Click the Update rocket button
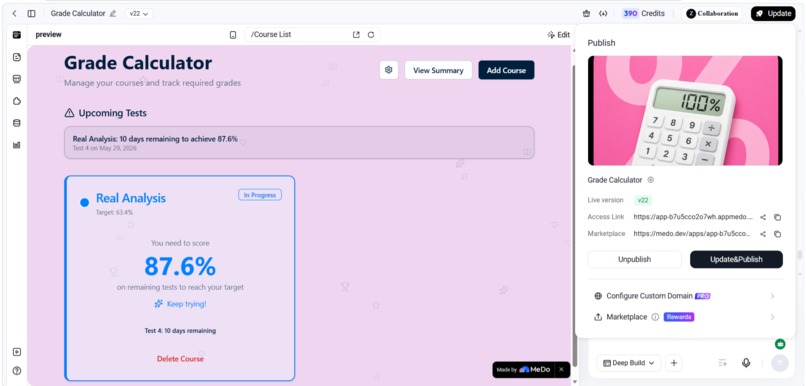The height and width of the screenshot is (386, 806). pyautogui.click(x=773, y=14)
